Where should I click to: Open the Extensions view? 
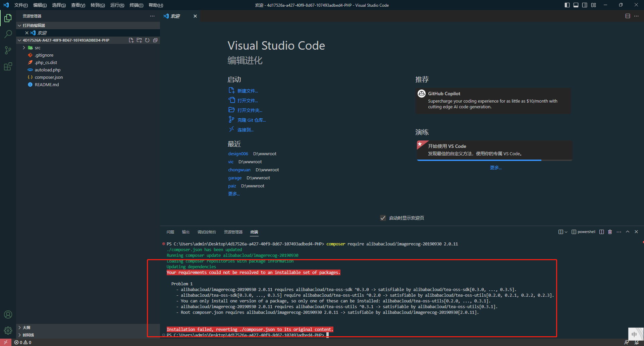pos(8,66)
